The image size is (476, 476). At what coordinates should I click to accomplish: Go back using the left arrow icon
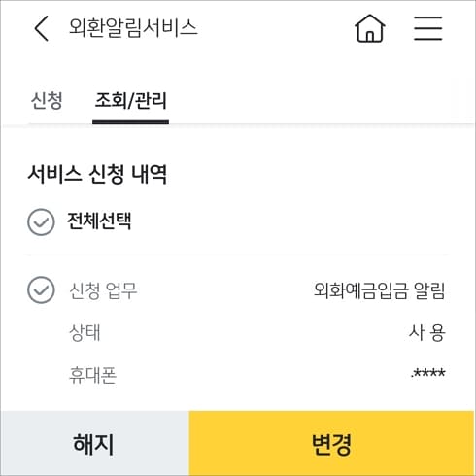click(x=42, y=28)
